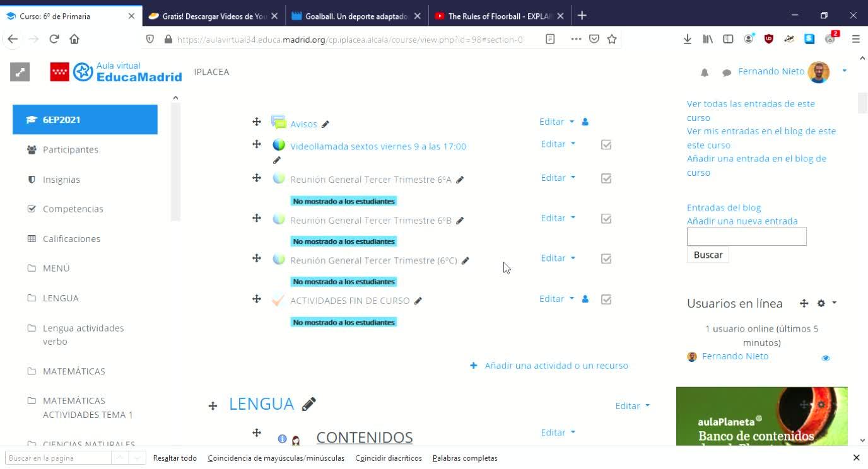Click the Buscar button in blog block

(x=708, y=255)
